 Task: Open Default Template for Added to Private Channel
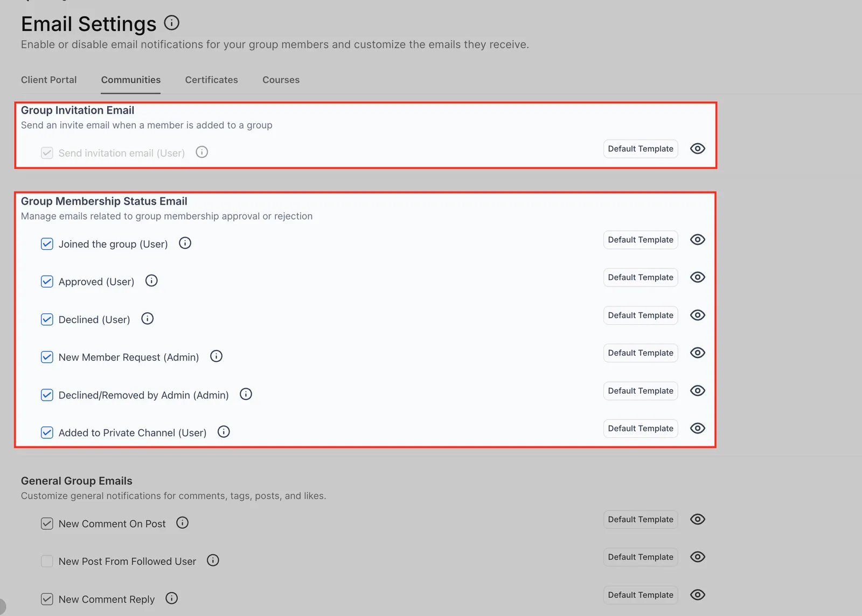tap(641, 429)
